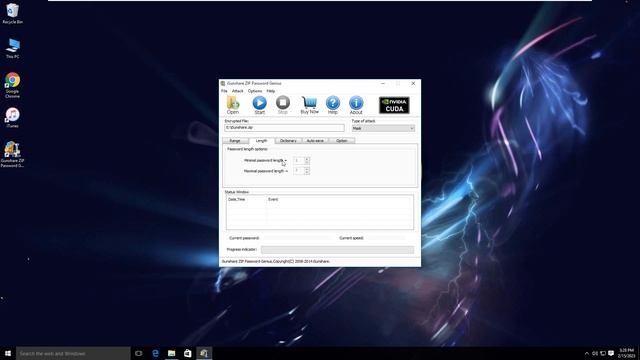Open the Recycle Bin desktop icon

pos(13,13)
